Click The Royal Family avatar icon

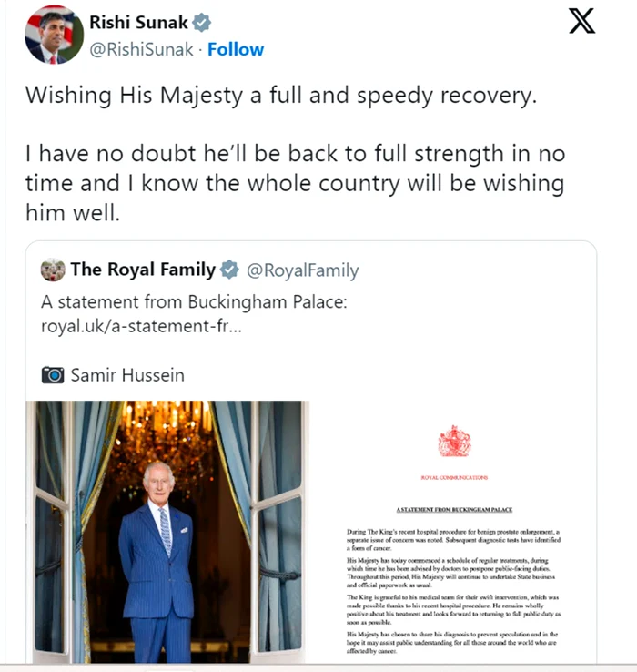[x=53, y=270]
